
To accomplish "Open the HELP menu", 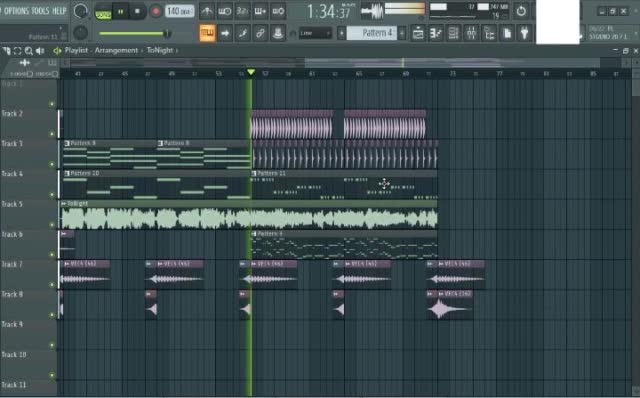I will coord(59,11).
